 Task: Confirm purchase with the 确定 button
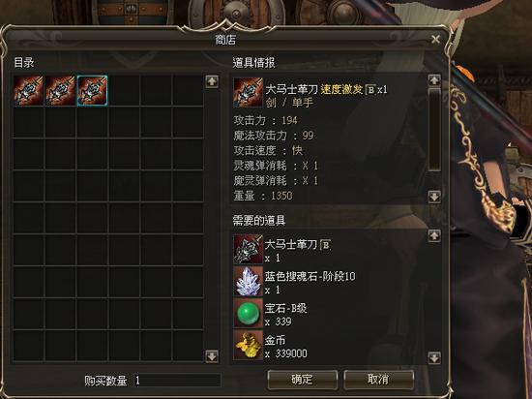coord(303,380)
